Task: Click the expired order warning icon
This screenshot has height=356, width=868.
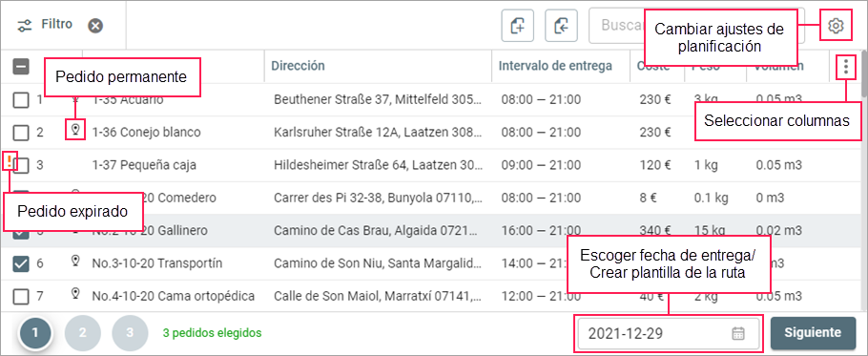Action: point(10,161)
